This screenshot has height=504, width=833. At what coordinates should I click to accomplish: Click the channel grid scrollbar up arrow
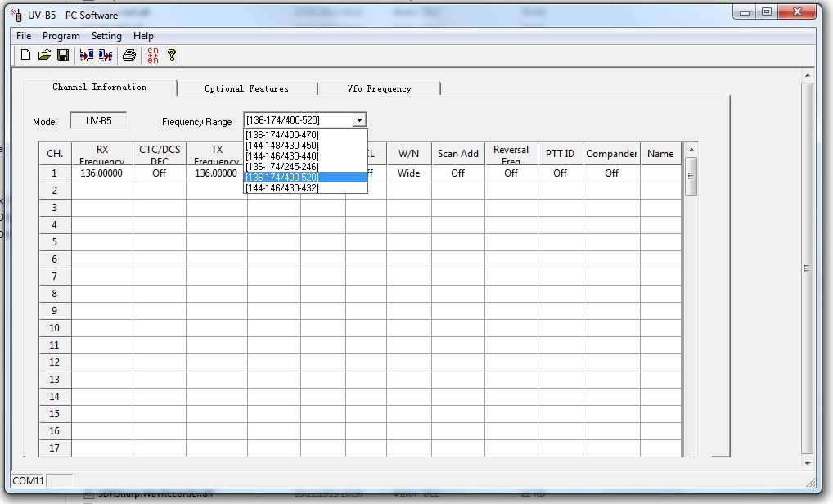pyautogui.click(x=691, y=150)
